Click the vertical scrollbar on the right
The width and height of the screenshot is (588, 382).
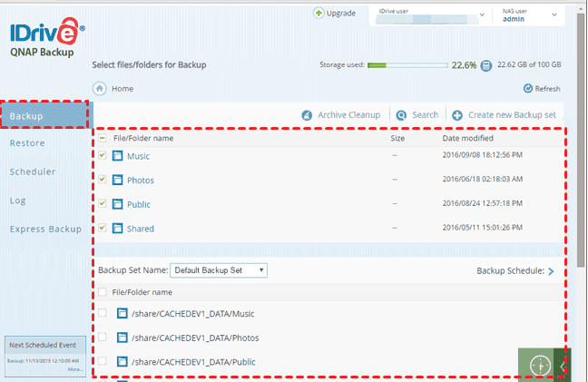point(581,141)
